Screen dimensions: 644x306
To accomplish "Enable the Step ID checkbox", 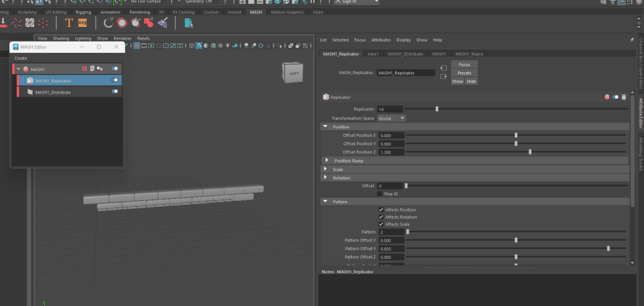I will tap(380, 194).
